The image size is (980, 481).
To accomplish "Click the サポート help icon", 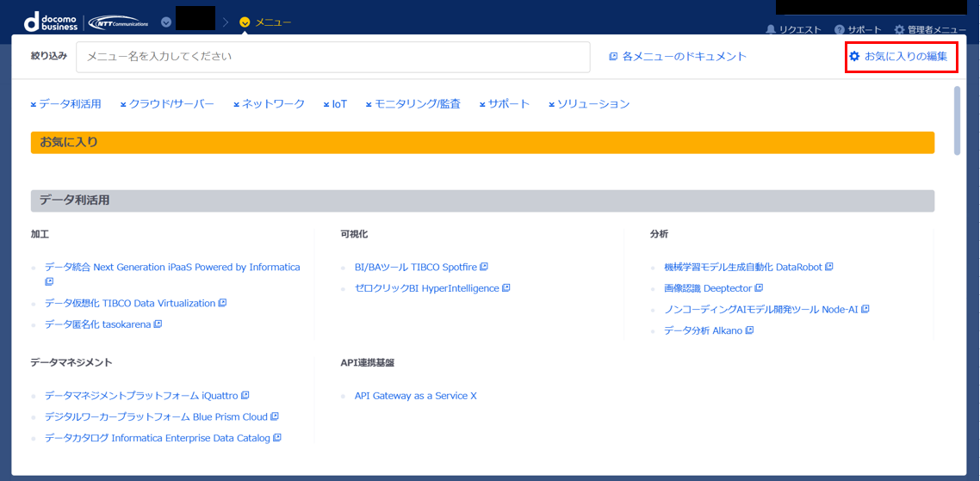I will pyautogui.click(x=840, y=29).
